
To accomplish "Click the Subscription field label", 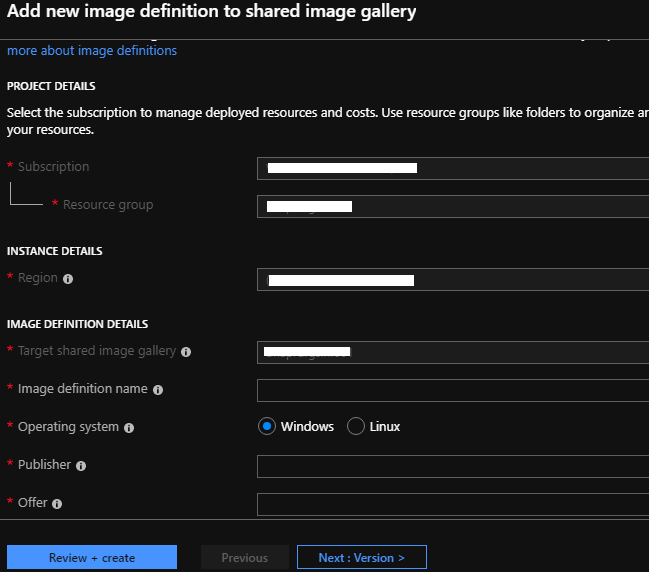I will [x=53, y=167].
